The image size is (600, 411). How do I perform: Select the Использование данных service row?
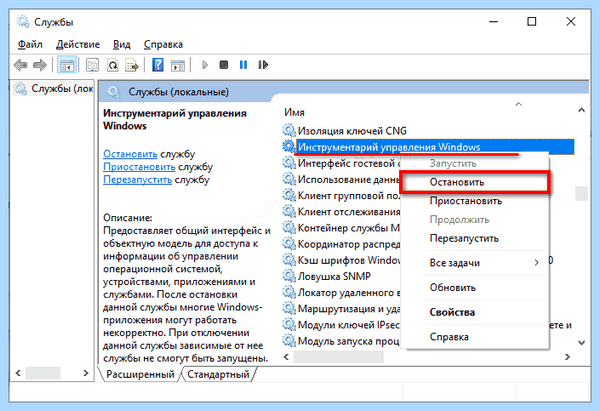(x=349, y=179)
